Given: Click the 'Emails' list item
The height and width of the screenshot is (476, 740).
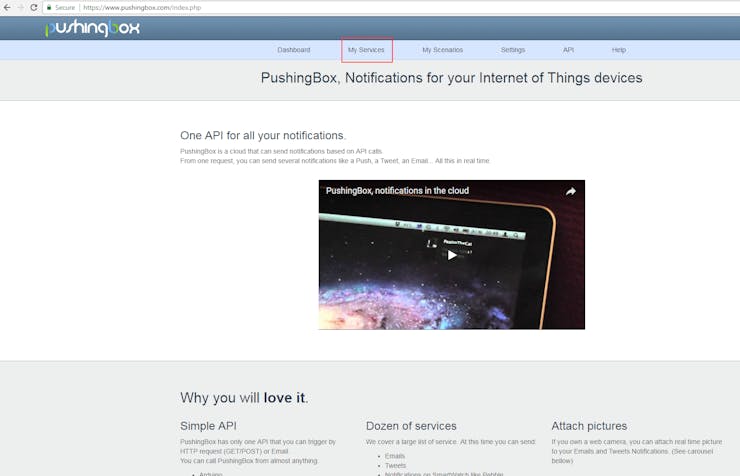Looking at the screenshot, I should 395,456.
